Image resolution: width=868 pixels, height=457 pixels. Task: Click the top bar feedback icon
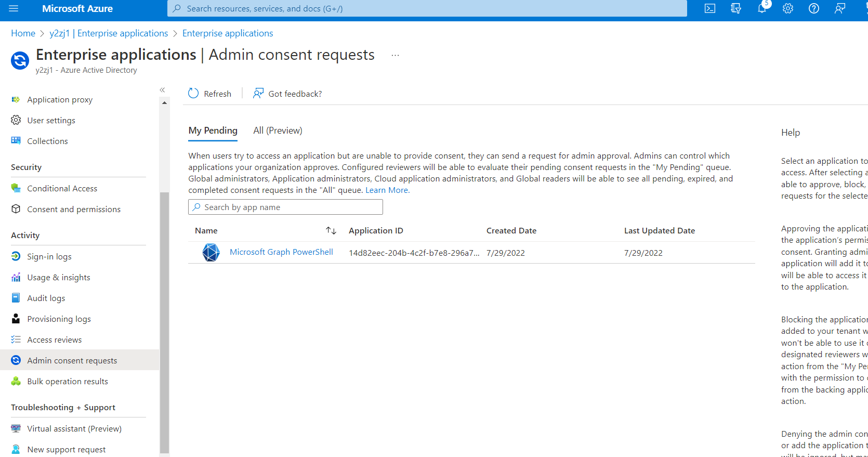[840, 8]
